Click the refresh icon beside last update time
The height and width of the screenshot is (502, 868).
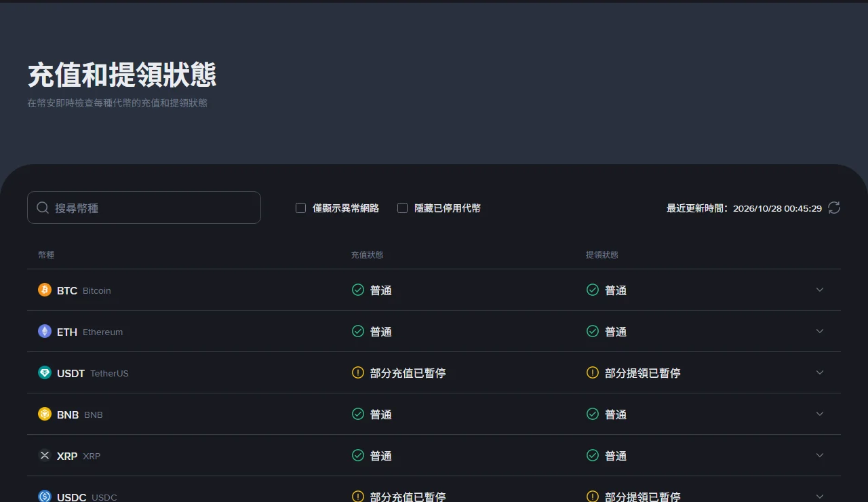point(834,208)
